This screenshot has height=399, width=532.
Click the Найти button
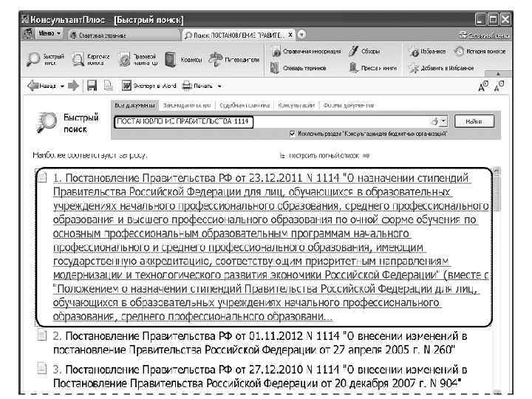(x=474, y=121)
